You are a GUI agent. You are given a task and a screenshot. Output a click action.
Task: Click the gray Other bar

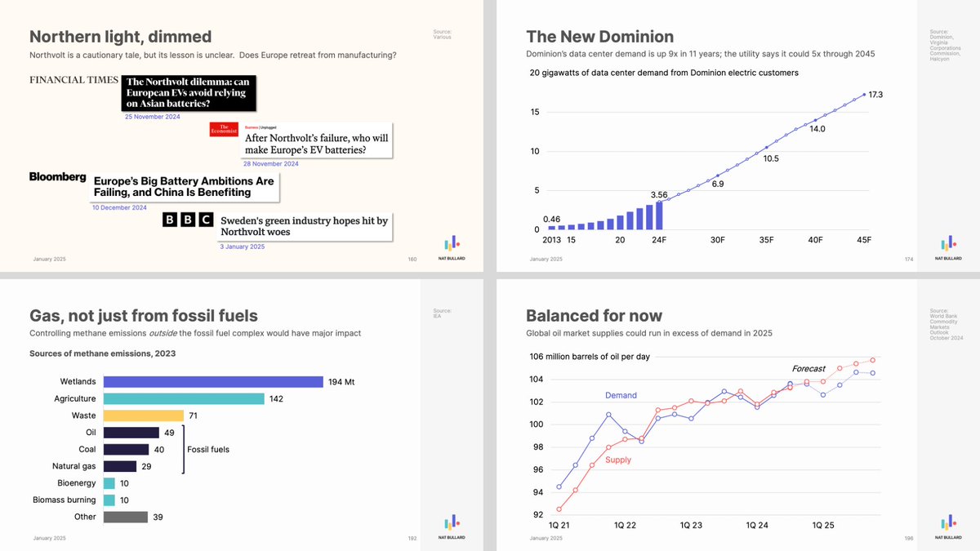pyautogui.click(x=126, y=517)
